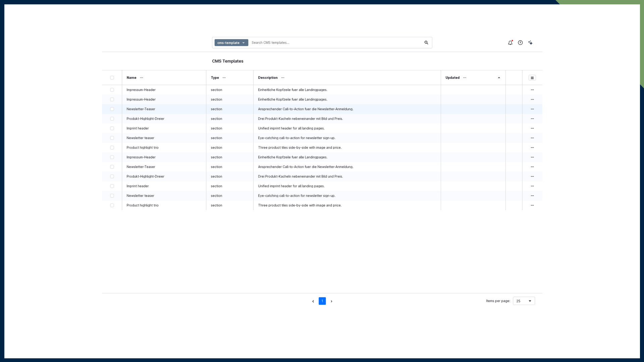Focus the Search CMS templates field
644x362 pixels.
[x=335, y=43]
